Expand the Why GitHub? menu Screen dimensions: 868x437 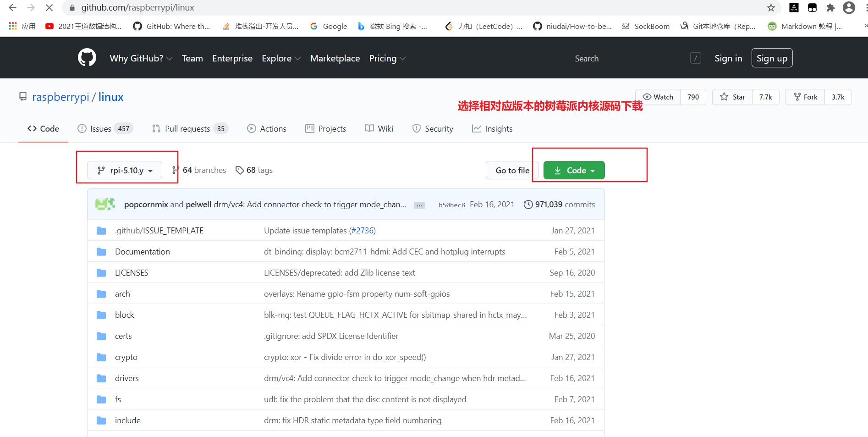(x=141, y=58)
